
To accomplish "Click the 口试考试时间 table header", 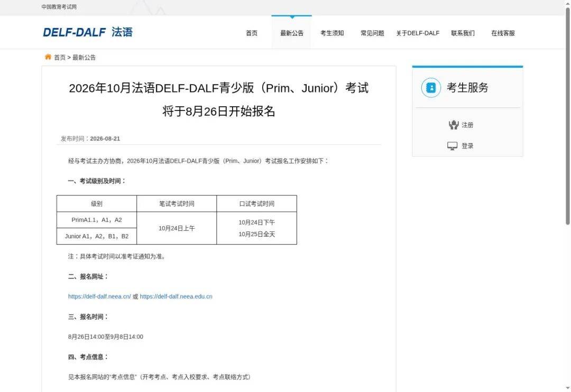I will tap(257, 204).
